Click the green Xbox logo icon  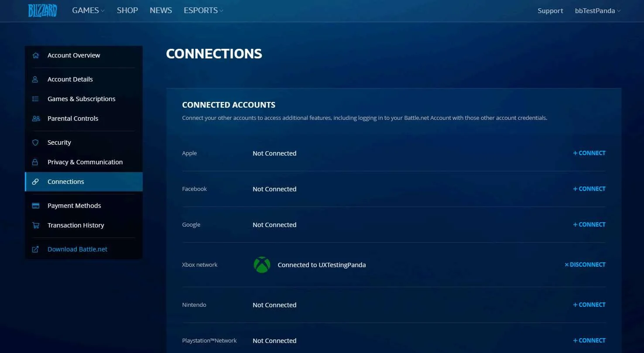(x=262, y=265)
